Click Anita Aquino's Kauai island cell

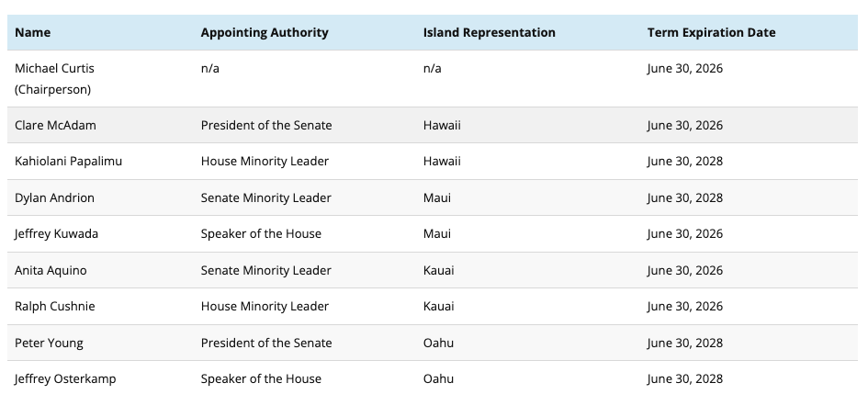click(438, 270)
